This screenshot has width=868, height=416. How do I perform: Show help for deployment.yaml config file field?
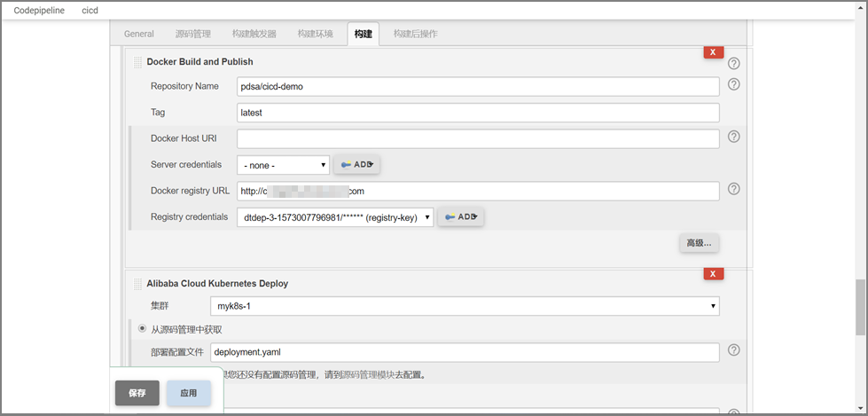[733, 349]
